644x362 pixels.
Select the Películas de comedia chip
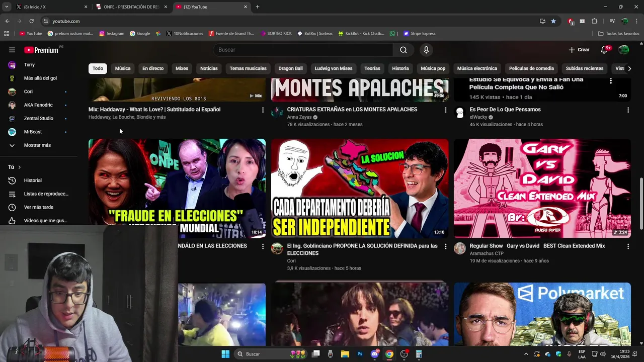pos(531,68)
